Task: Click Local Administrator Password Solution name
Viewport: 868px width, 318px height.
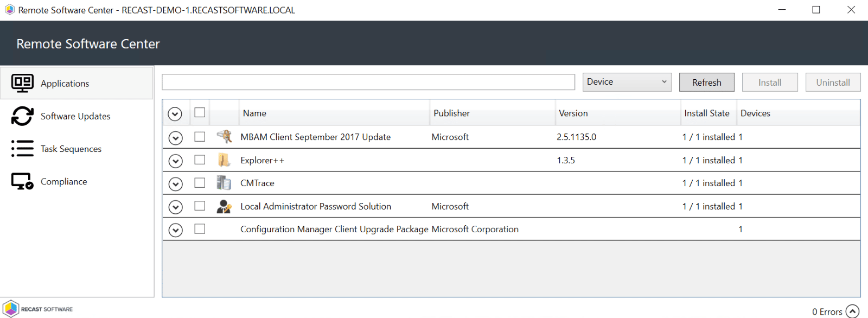Action: coord(316,206)
